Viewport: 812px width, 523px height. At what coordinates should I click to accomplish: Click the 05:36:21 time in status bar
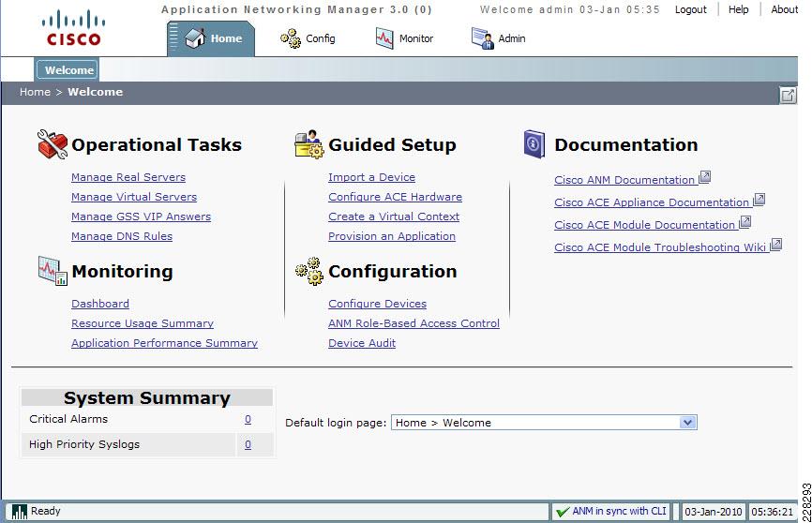tap(772, 512)
